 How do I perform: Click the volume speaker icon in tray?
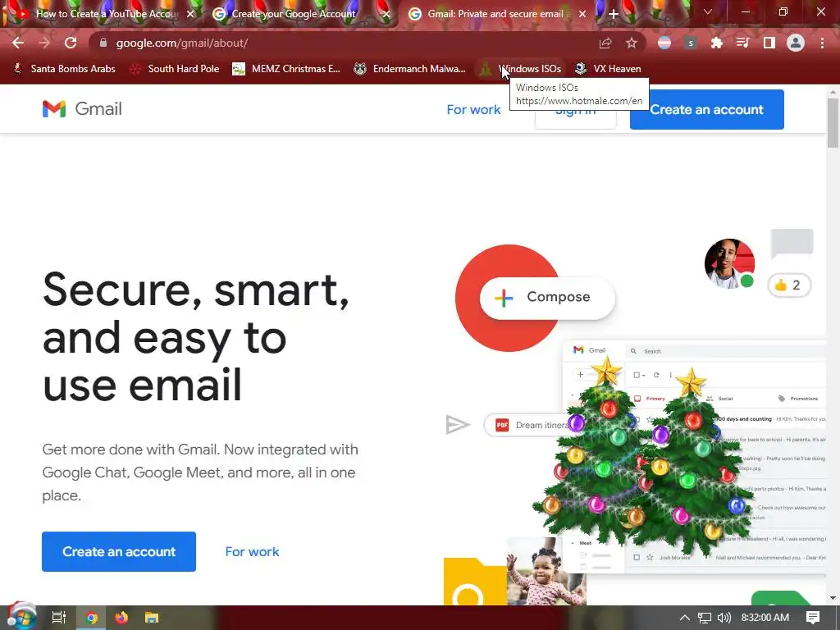coord(724,618)
